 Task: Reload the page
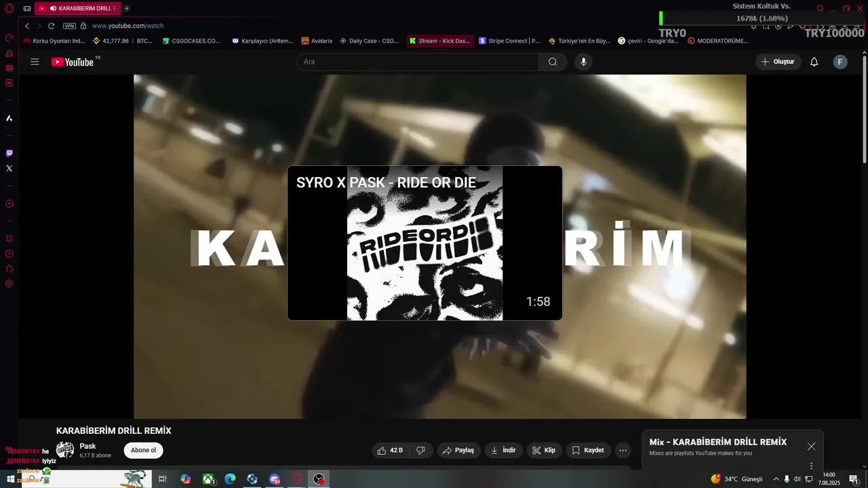coord(51,26)
